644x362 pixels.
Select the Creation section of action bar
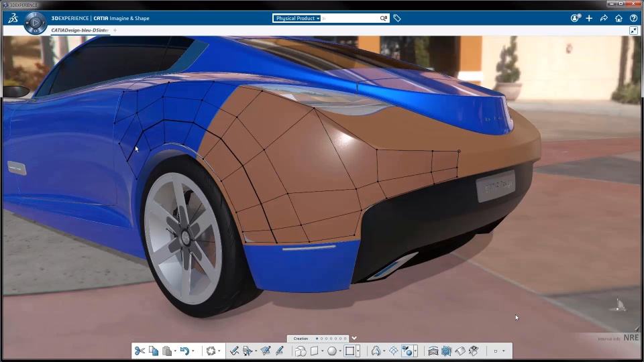301,339
